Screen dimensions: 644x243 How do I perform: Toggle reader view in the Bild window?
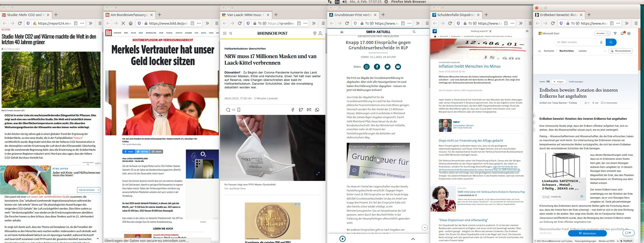coord(192,23)
